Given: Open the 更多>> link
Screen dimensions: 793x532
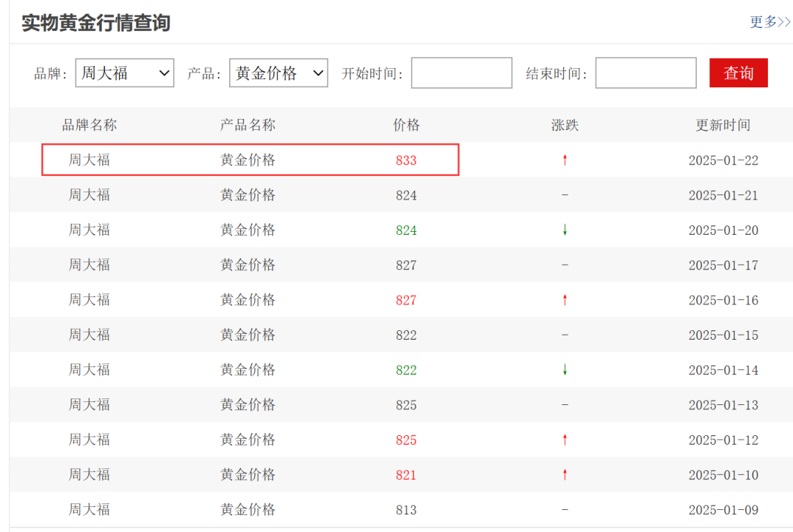Looking at the screenshot, I should coord(770,22).
